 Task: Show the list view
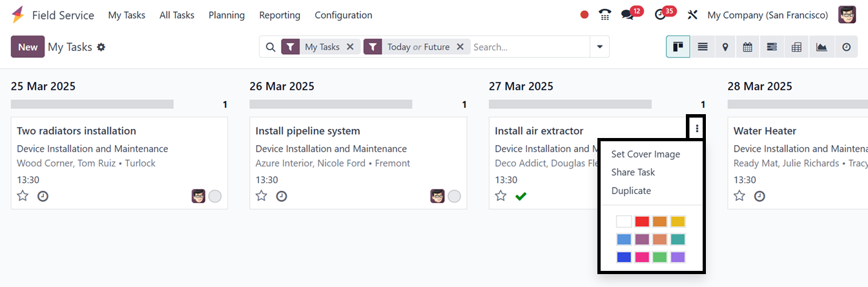[703, 47]
